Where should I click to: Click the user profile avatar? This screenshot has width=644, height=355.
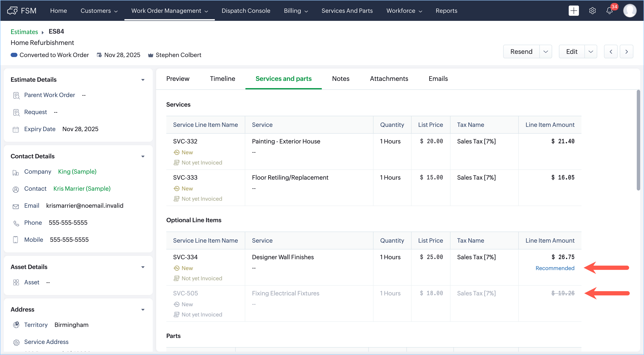[x=630, y=11]
